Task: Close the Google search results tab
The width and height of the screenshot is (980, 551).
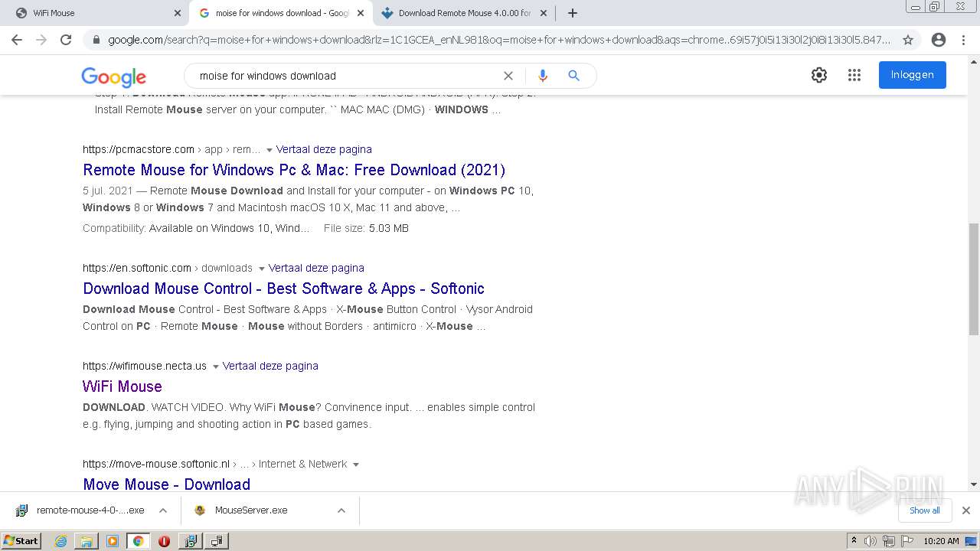Action: coord(361,13)
